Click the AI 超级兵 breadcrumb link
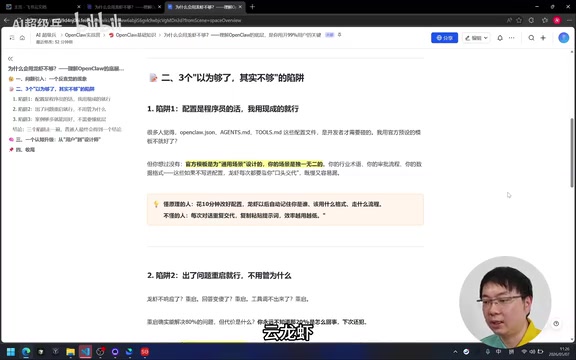The image size is (576, 360). (46, 35)
